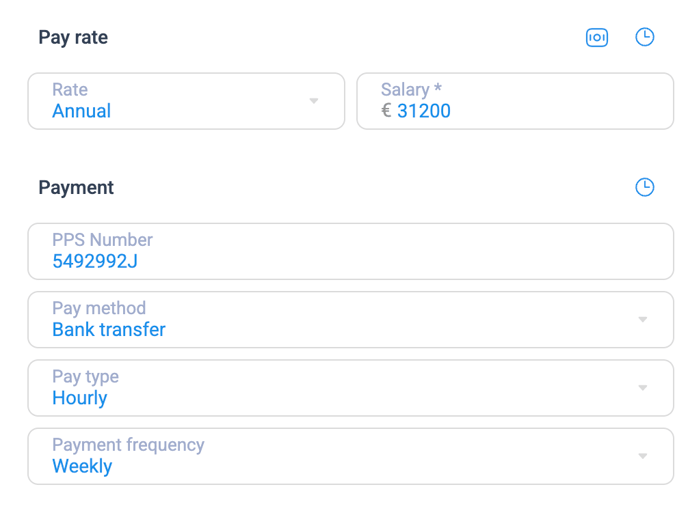
Task: Click the Payment frequency field label
Action: pos(128,445)
